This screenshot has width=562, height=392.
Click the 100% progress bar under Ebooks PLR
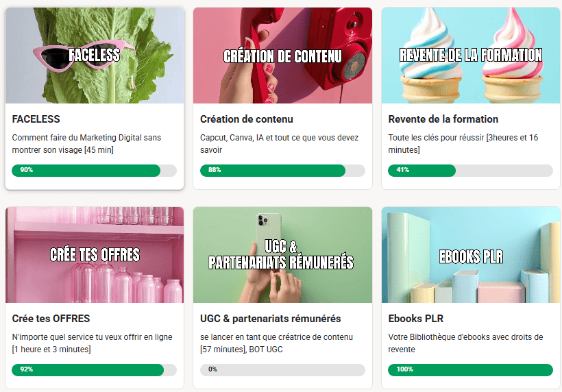tap(471, 370)
